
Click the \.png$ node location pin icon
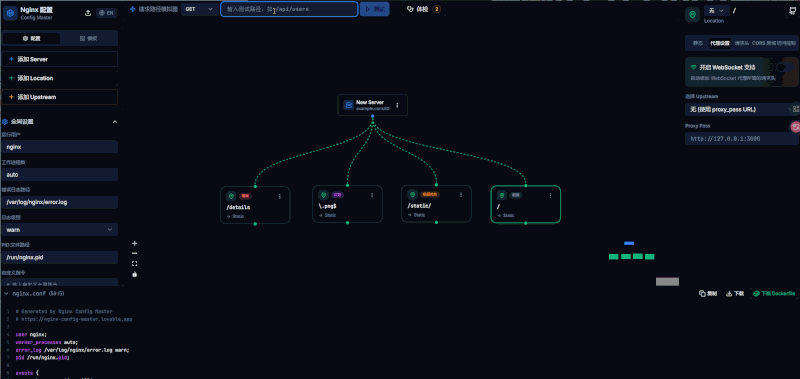point(323,195)
